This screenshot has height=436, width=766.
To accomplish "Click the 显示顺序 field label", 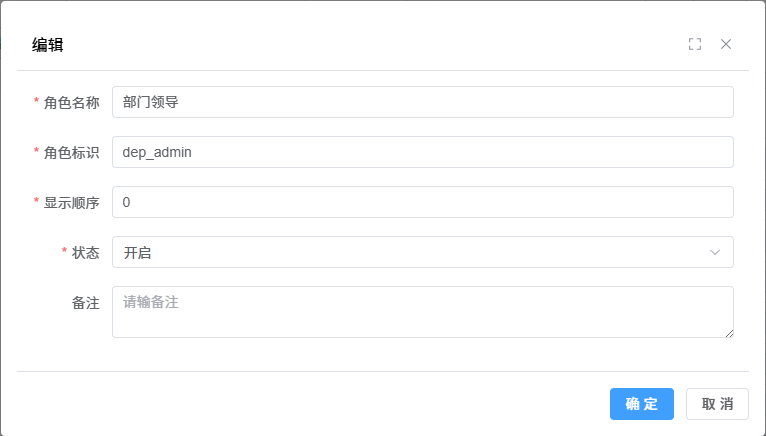I will 72,202.
